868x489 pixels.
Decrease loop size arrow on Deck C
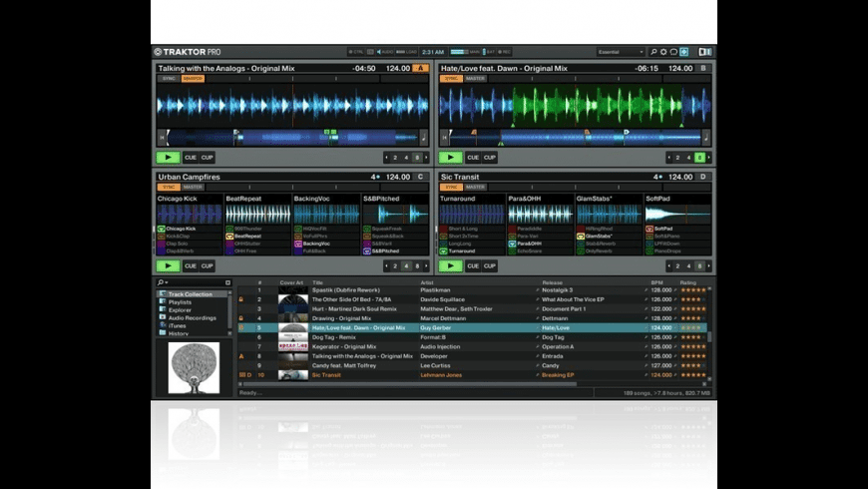(386, 265)
